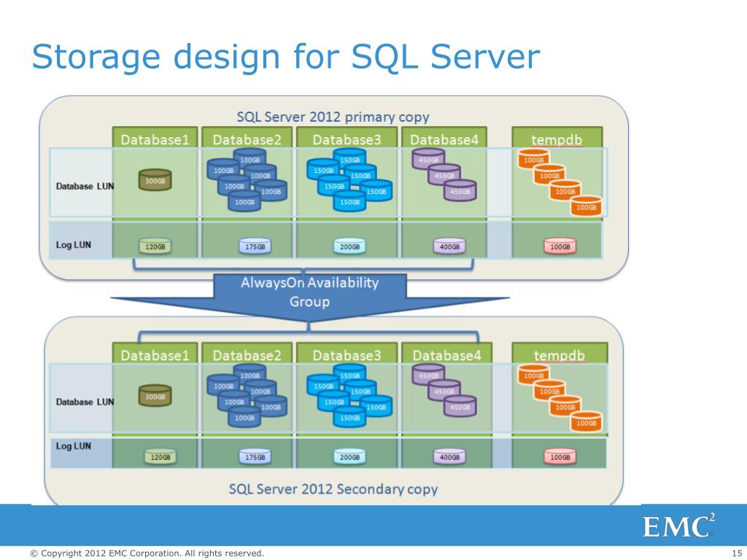Click the slide title Storage design for SQL Server

coord(285,56)
